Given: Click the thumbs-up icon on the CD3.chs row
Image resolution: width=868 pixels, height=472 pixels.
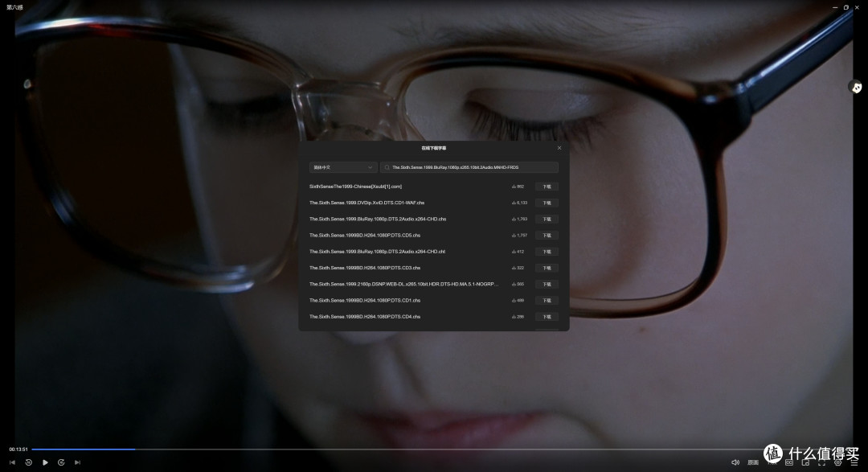Looking at the screenshot, I should point(514,268).
